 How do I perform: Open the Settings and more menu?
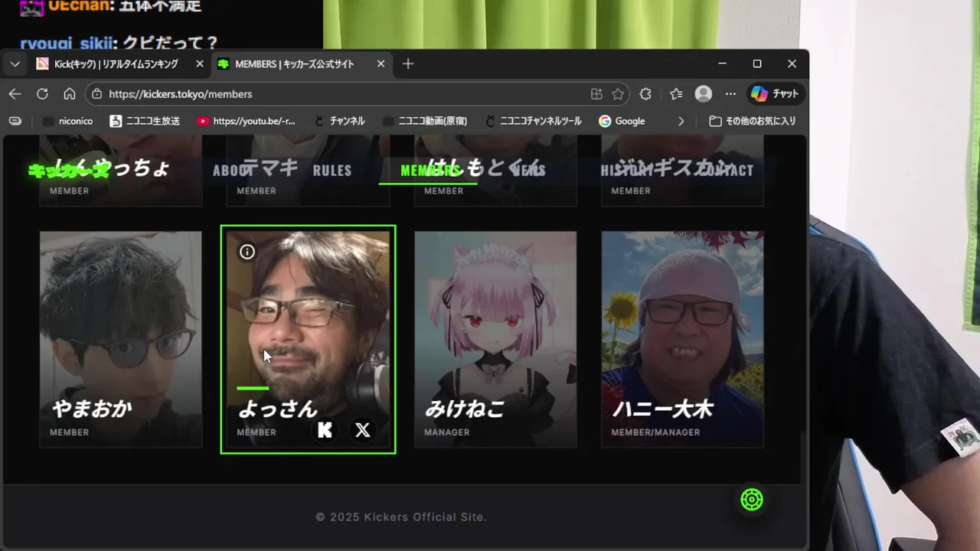(730, 94)
